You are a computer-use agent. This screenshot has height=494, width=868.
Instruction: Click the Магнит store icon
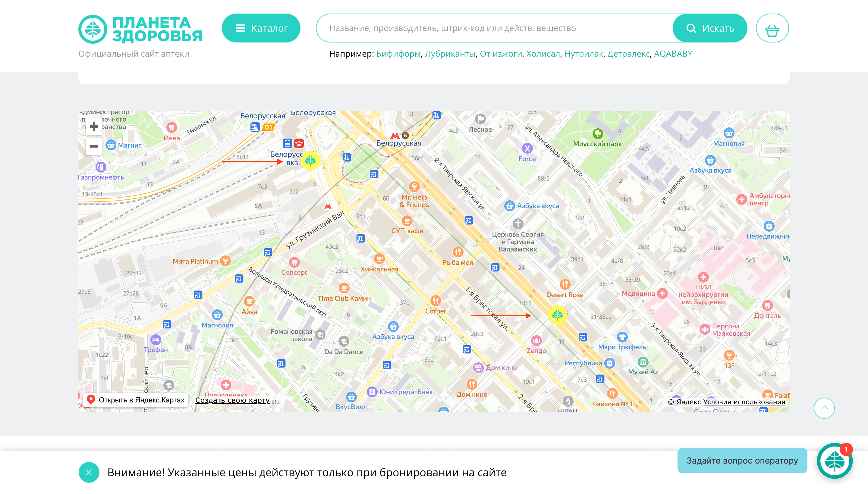tap(111, 145)
